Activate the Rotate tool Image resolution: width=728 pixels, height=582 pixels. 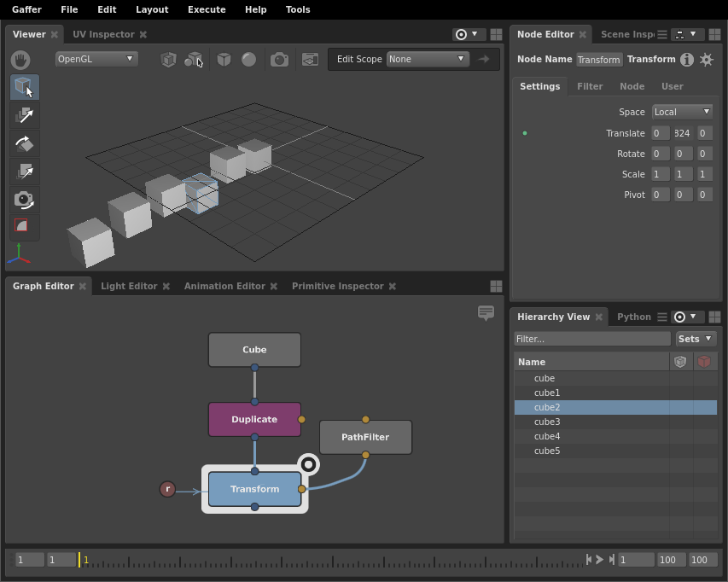point(25,144)
